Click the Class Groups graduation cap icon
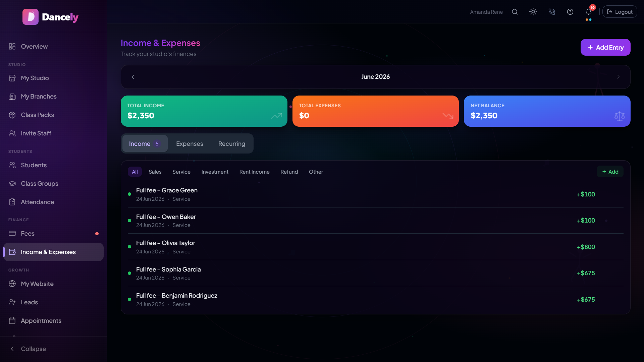This screenshot has width=644, height=362. coord(12,183)
